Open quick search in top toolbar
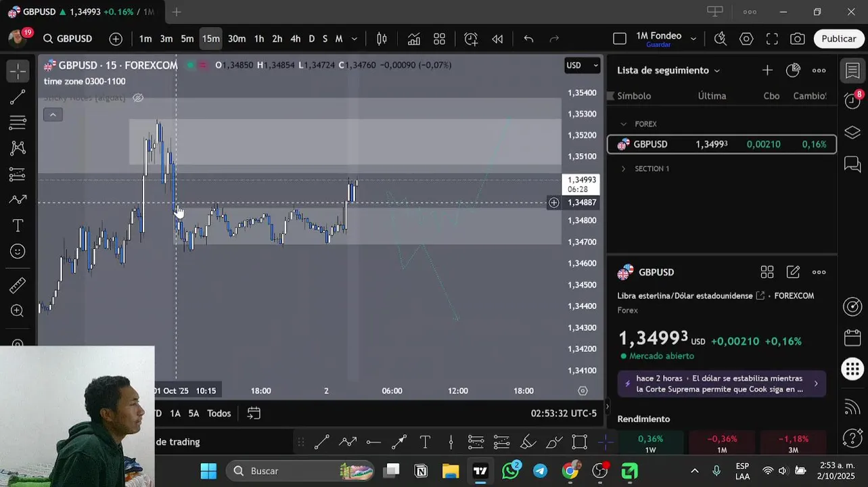868x487 pixels. pyautogui.click(x=721, y=39)
